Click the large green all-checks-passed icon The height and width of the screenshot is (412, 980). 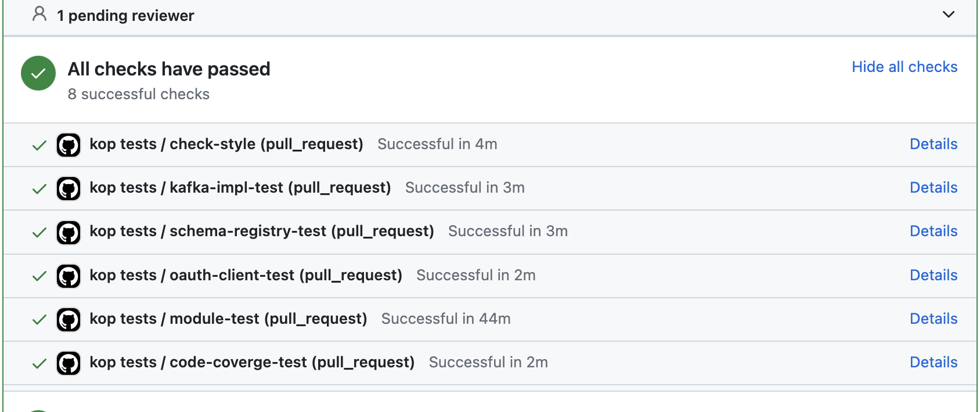click(x=38, y=73)
